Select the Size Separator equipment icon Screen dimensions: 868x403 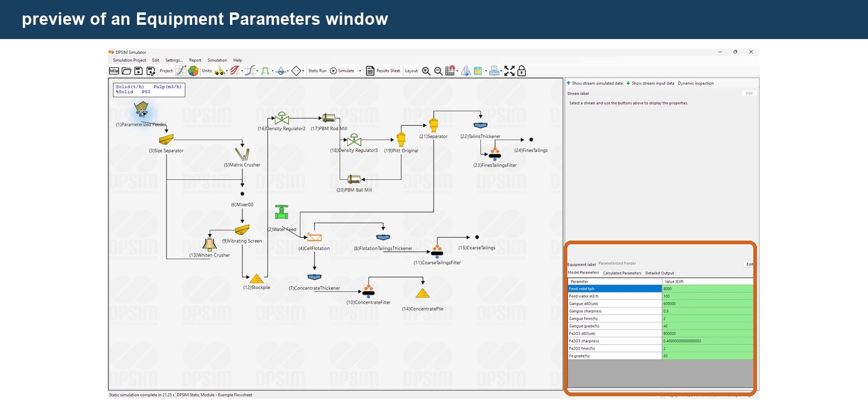click(166, 139)
